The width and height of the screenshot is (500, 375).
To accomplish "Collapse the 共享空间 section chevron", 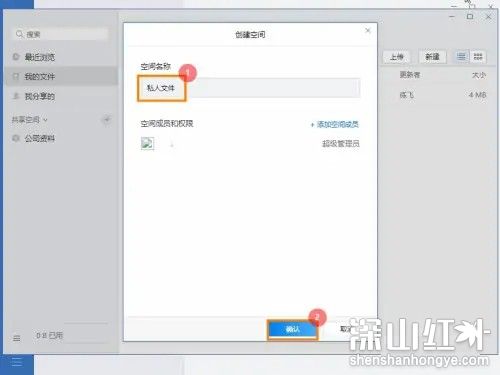I will 45,120.
